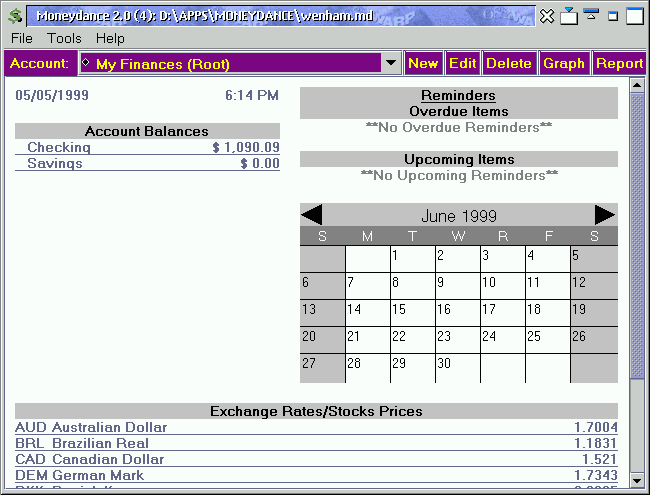Click the large maximize square icon
Image resolution: width=650 pixels, height=495 pixels.
(x=635, y=16)
